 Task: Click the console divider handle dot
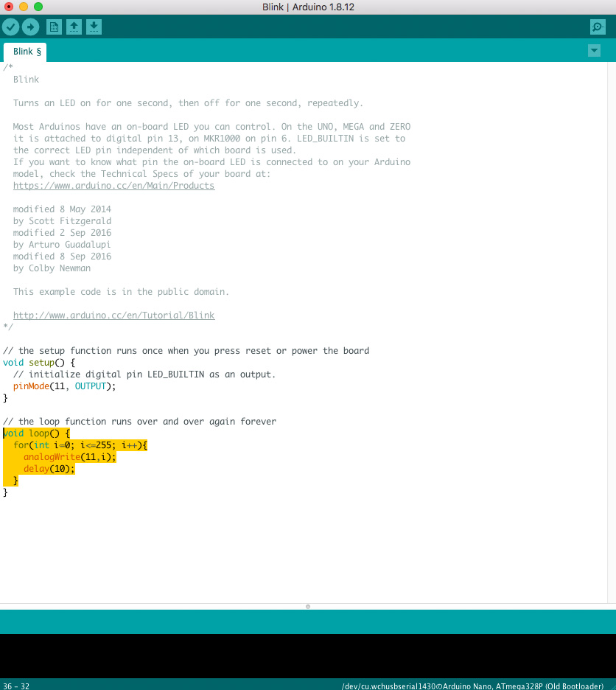tap(308, 607)
